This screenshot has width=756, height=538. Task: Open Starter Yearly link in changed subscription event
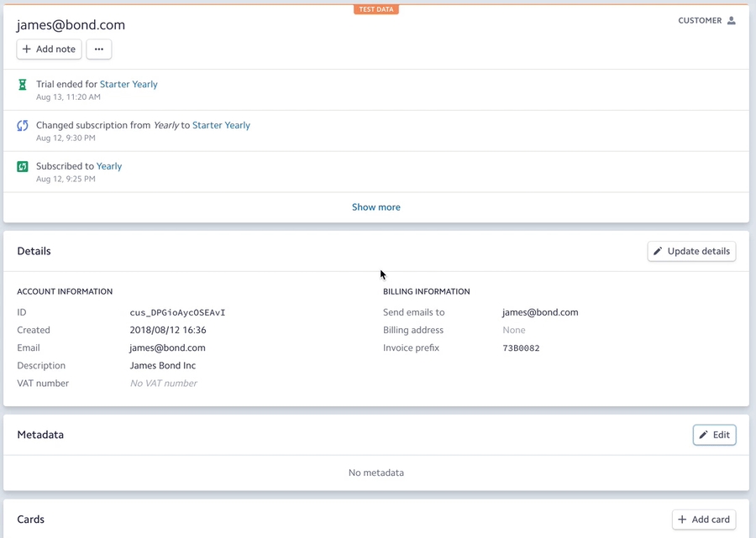(x=221, y=126)
